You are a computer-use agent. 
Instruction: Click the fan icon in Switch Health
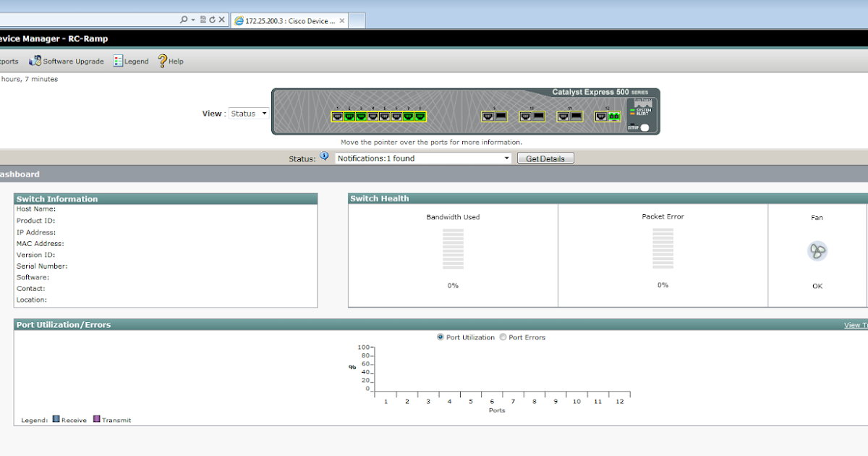click(817, 250)
